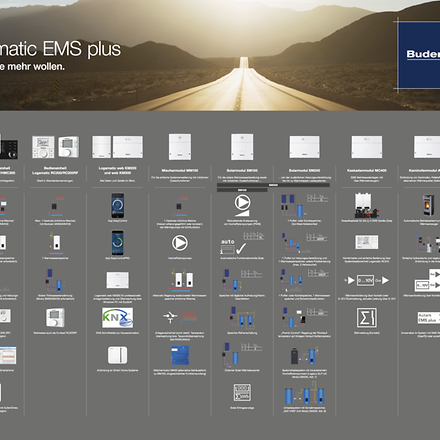The width and height of the screenshot is (440, 440).
Task: Click the 'Solar Ertragsanzeige' caption text
Action: click(x=242, y=408)
